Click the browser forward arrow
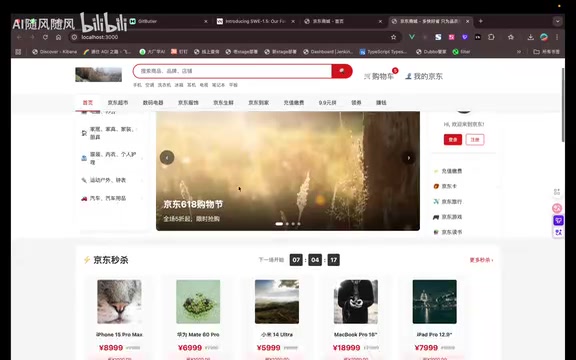Viewport: 576px width, 360px height. pyautogui.click(x=32, y=37)
